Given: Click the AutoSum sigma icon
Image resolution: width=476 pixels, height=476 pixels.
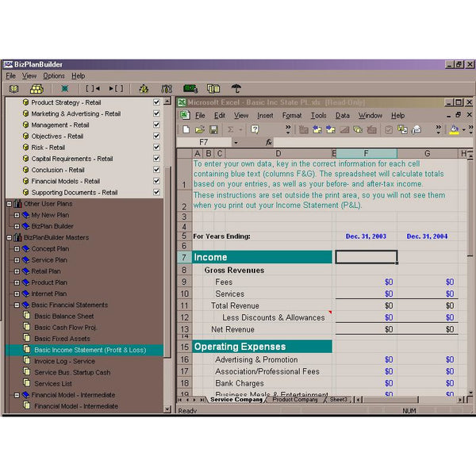Looking at the screenshot, I should pos(232,129).
